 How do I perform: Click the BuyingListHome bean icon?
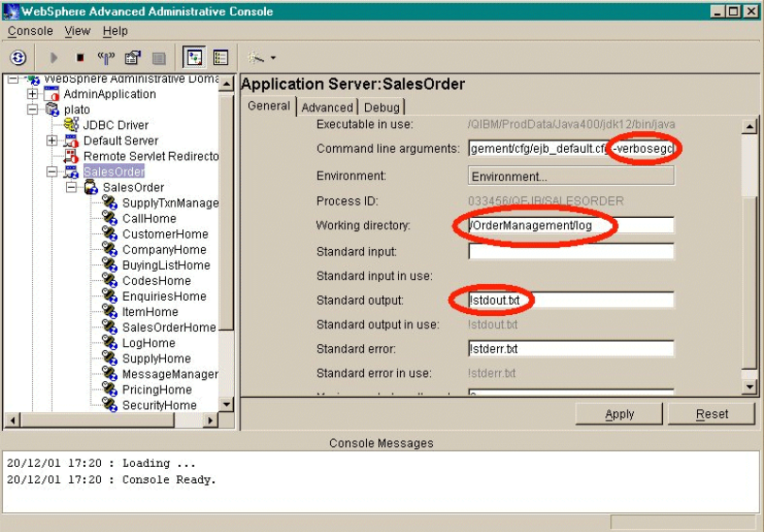110,265
